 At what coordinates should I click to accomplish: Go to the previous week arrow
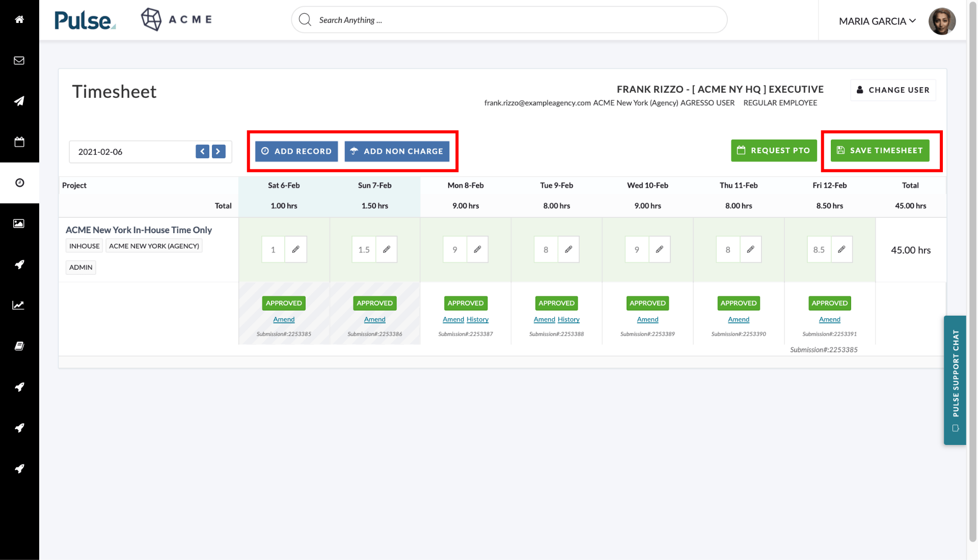(202, 152)
